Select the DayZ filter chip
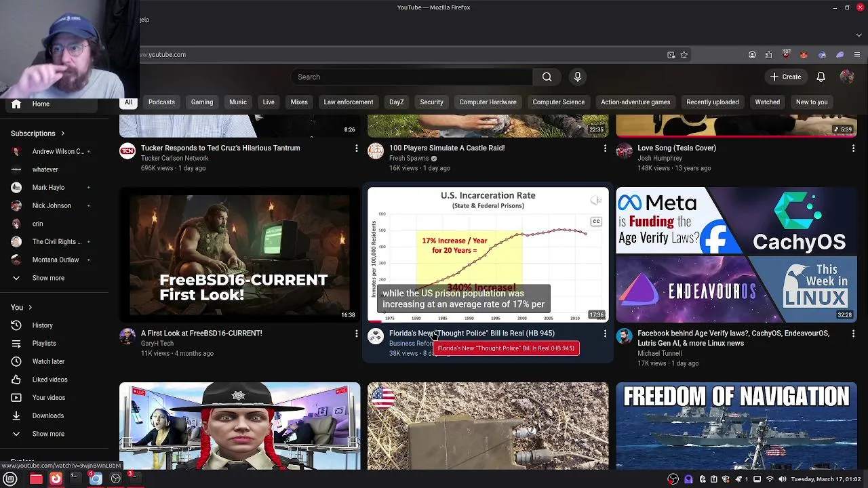 (x=397, y=102)
